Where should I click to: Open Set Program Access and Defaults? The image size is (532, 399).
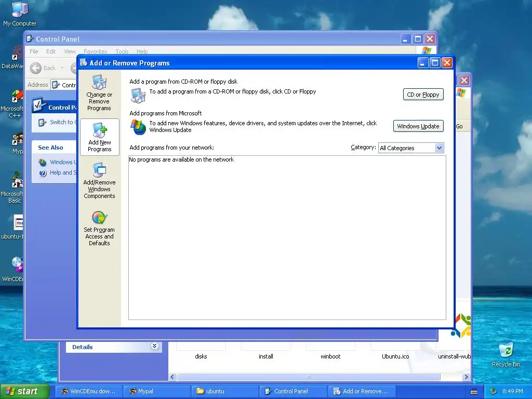click(99, 229)
